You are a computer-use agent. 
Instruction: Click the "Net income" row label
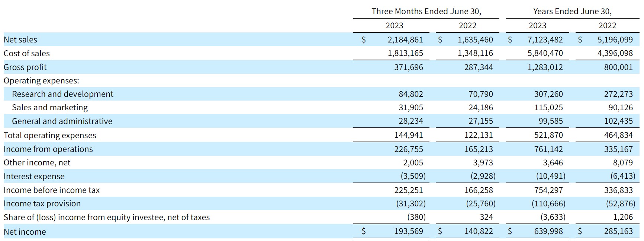[25, 232]
